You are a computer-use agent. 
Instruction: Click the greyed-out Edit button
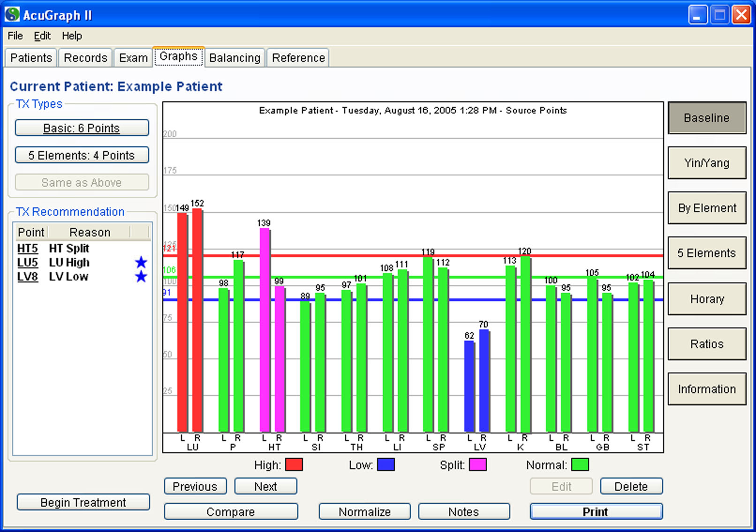[x=561, y=486]
